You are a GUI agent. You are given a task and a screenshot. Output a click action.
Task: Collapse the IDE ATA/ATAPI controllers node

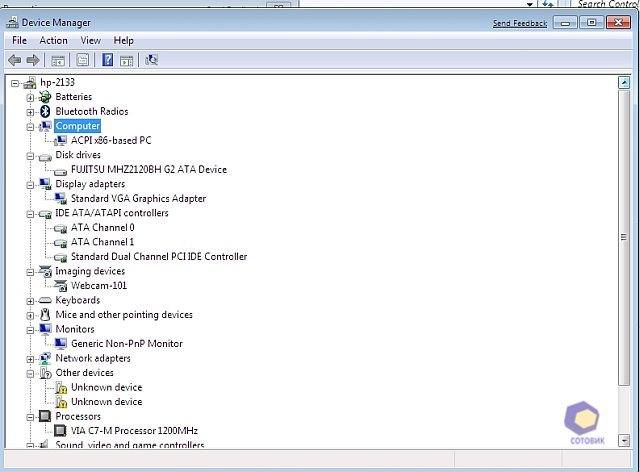pyautogui.click(x=31, y=213)
